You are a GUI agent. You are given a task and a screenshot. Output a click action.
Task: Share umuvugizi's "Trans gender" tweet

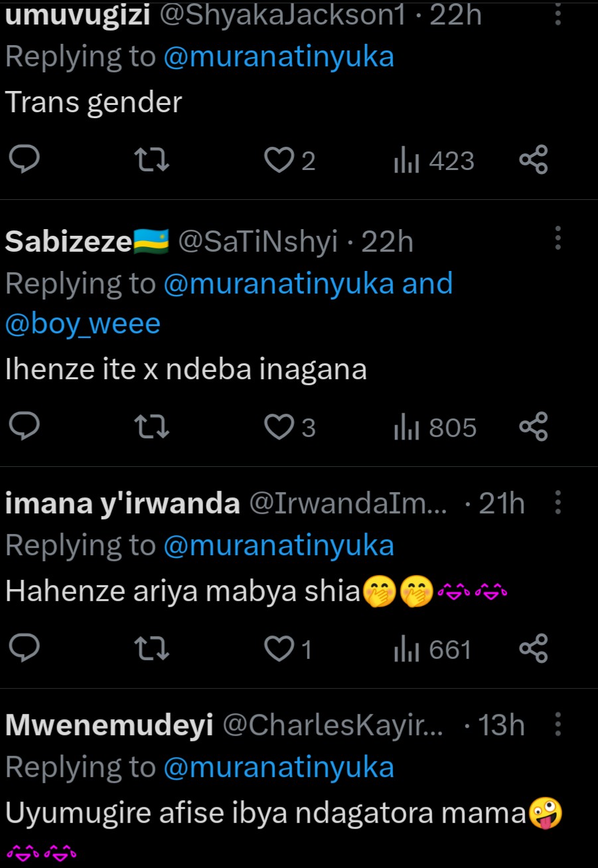pyautogui.click(x=533, y=160)
